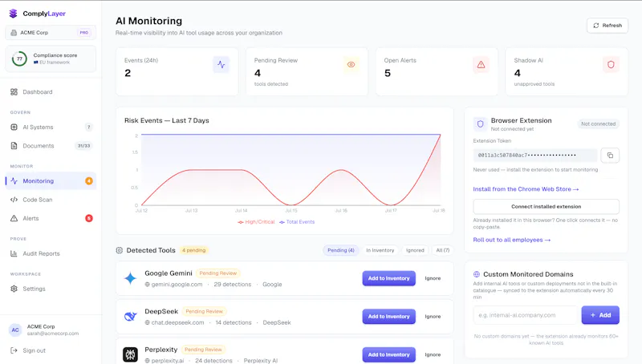Screen dimensions: 642x364
Task: Click the Detected Tools icon
Action: coord(119,250)
